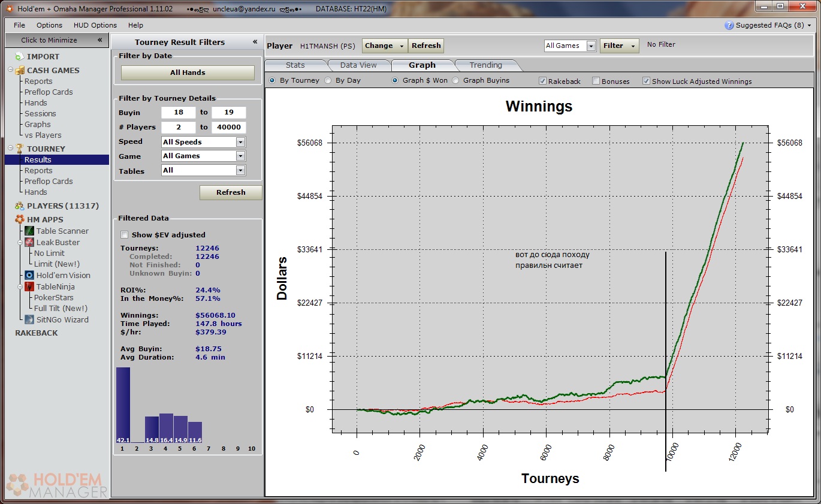The height and width of the screenshot is (504, 821).
Task: Click the CASH GAMES chips icon
Action: point(20,70)
